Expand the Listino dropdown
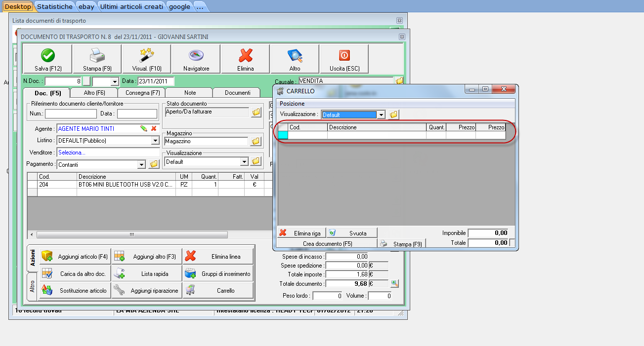 point(155,141)
